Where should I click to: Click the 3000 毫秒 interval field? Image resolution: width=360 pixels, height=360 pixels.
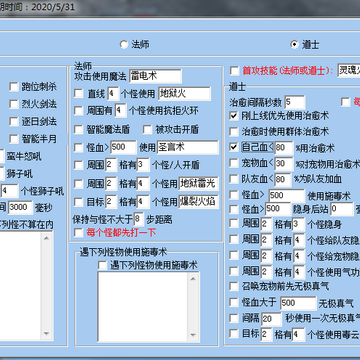tap(20, 207)
